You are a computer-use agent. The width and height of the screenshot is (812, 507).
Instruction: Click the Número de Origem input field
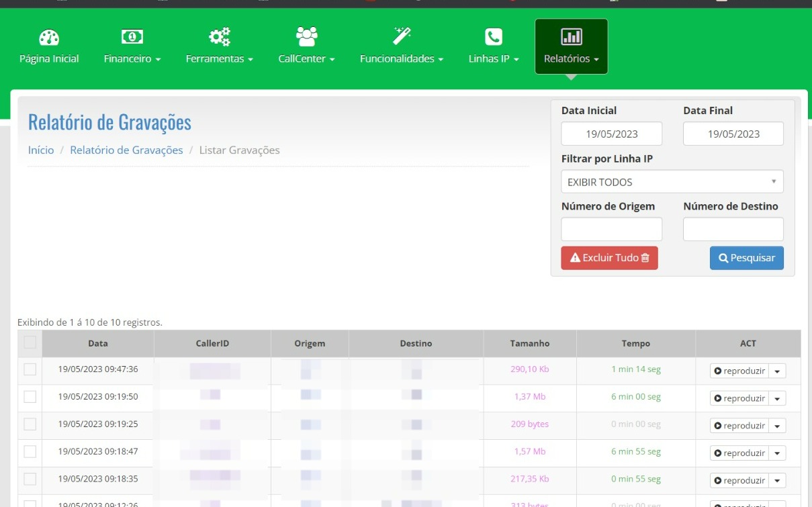[611, 229]
